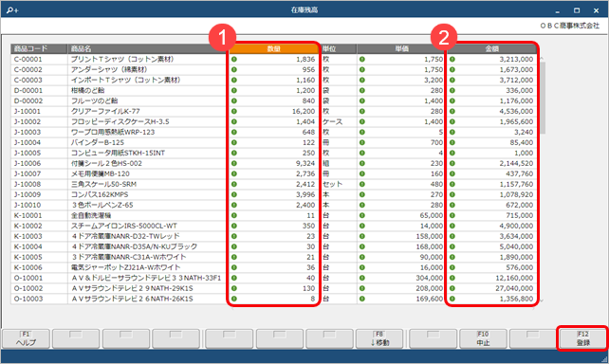Image resolution: width=609 pixels, height=364 pixels.
Task: Click green quantity icon for K-10001 row
Action: click(x=233, y=215)
